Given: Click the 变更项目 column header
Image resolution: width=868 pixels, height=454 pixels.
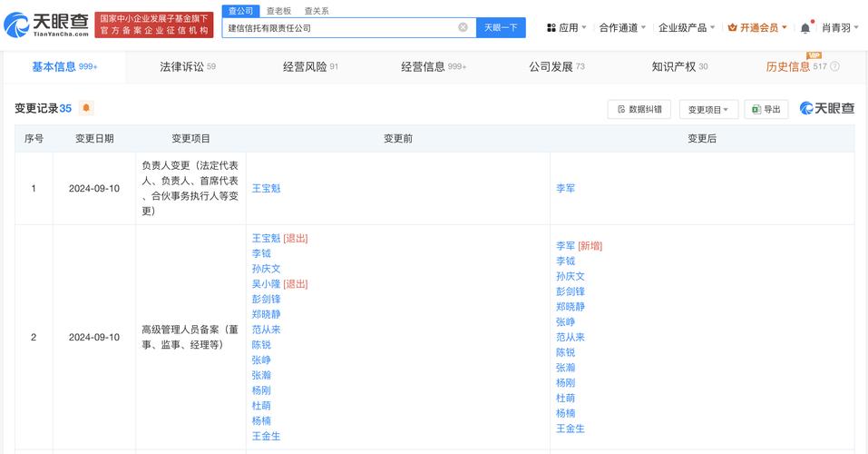Looking at the screenshot, I should [191, 139].
